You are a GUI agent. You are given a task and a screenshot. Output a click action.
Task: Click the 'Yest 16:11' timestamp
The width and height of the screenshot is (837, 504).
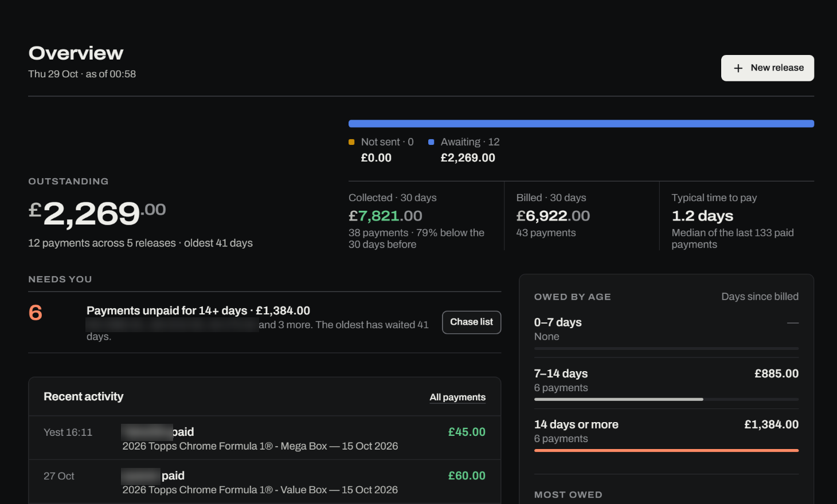68,432
